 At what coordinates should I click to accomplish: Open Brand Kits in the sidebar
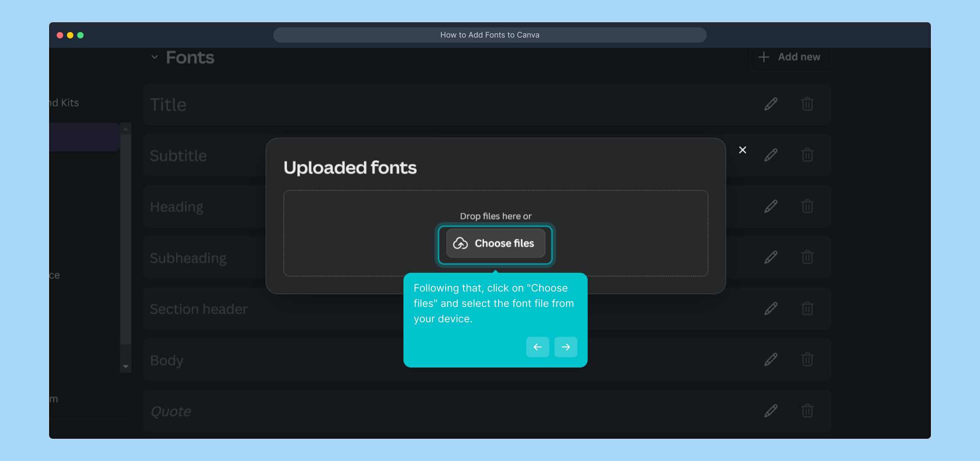pos(63,102)
